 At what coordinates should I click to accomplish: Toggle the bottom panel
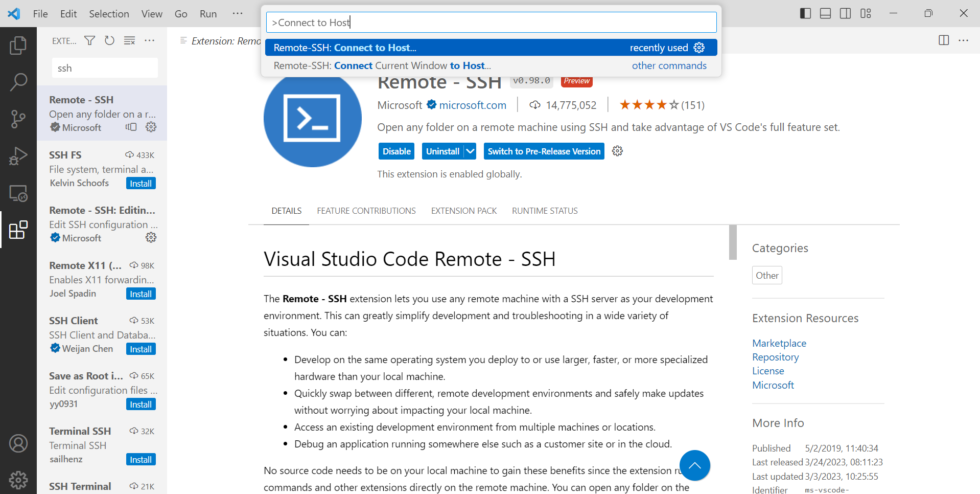pyautogui.click(x=825, y=13)
